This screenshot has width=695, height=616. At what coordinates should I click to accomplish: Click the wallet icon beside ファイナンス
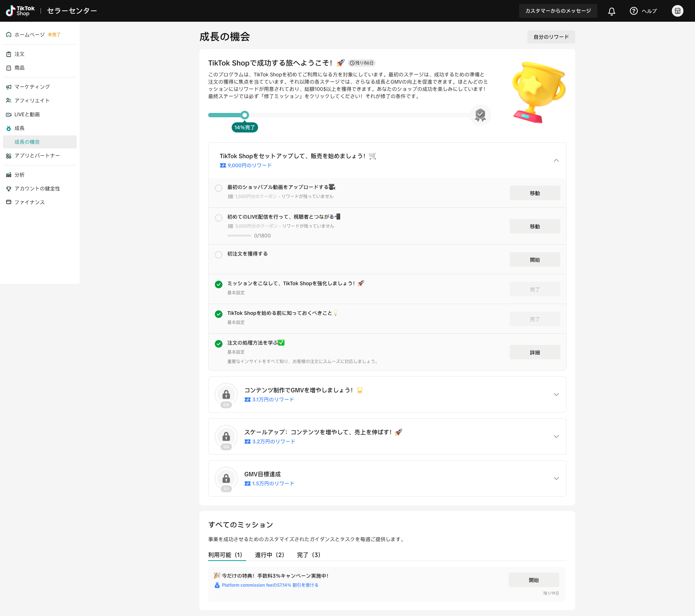point(9,202)
